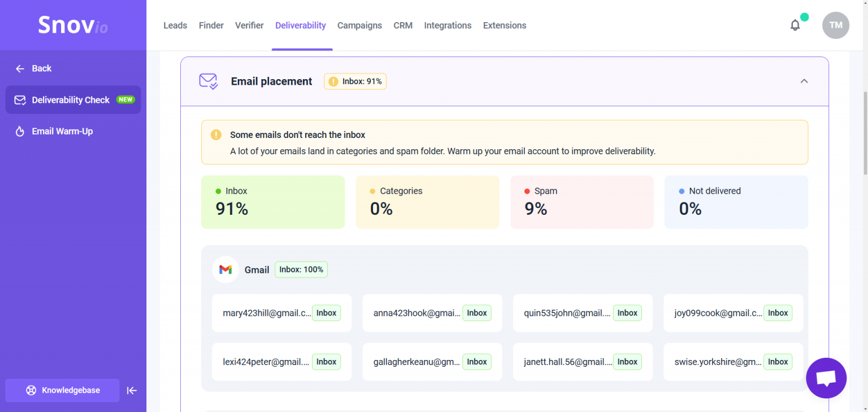Click the Deliverability Check envelope icon
The width and height of the screenshot is (868, 412).
[x=20, y=100]
